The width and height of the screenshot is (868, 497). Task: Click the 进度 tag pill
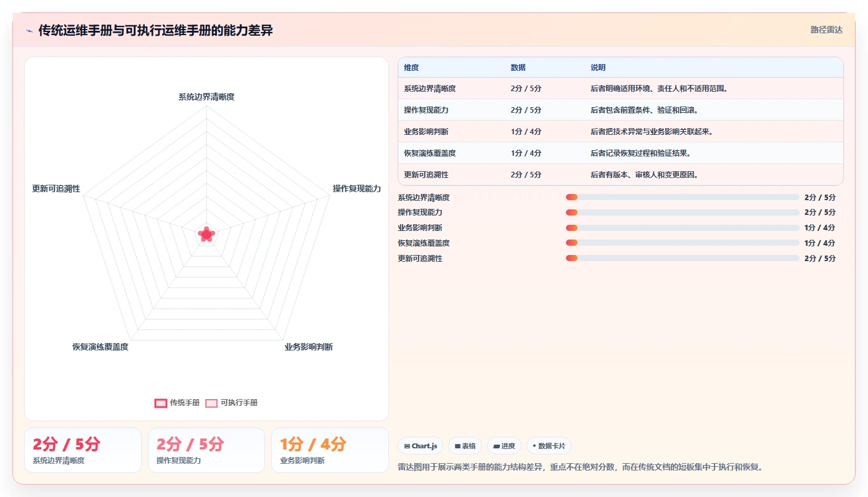pyautogui.click(x=504, y=446)
